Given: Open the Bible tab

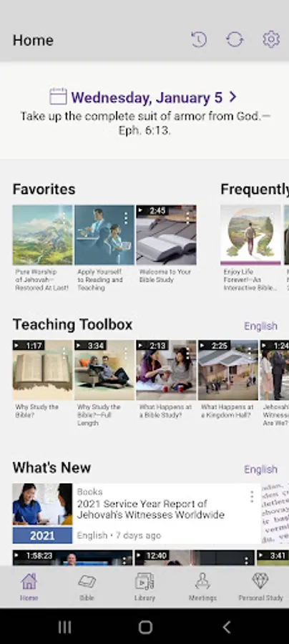Looking at the screenshot, I should 87,587.
